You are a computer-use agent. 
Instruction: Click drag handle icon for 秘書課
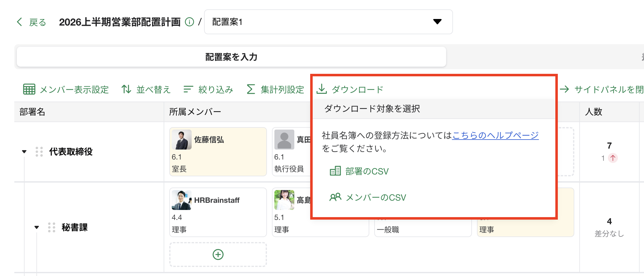point(52,227)
